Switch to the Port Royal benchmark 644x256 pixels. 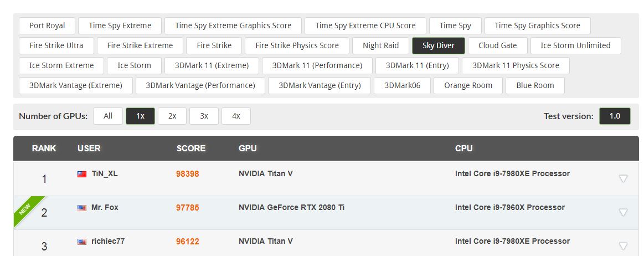click(x=47, y=25)
